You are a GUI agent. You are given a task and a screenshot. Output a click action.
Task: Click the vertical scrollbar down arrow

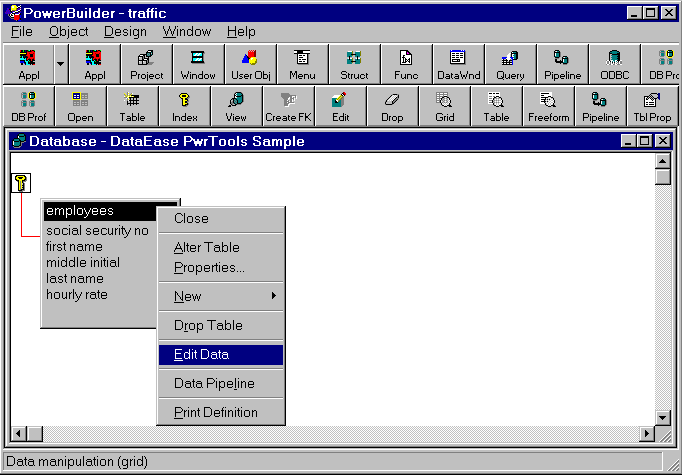pos(662,417)
